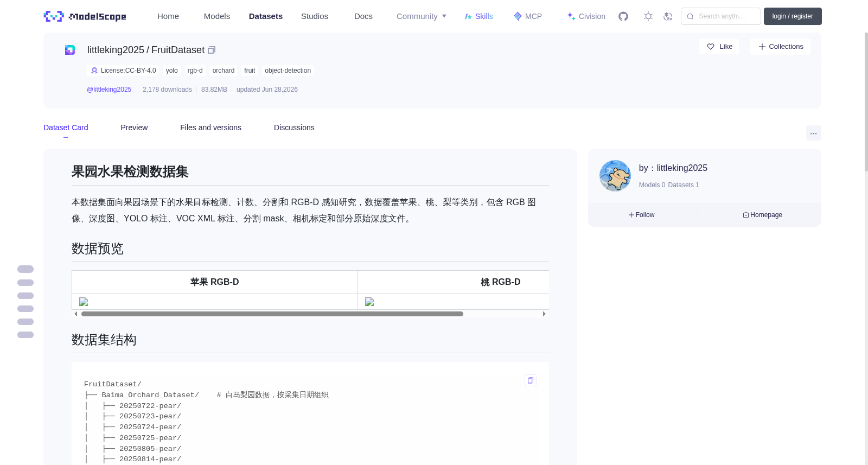This screenshot has height=465, width=868.
Task: Open littleking2025 bear avatar
Action: click(615, 176)
